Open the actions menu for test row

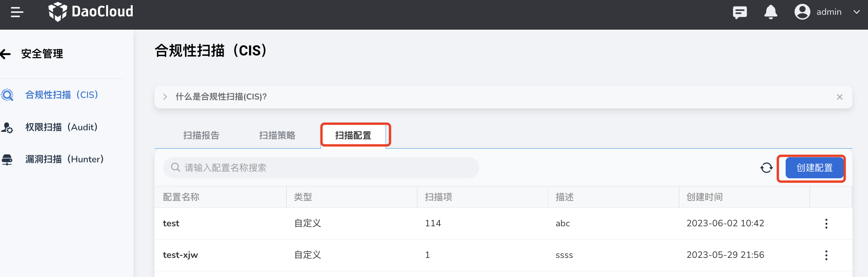click(x=826, y=224)
